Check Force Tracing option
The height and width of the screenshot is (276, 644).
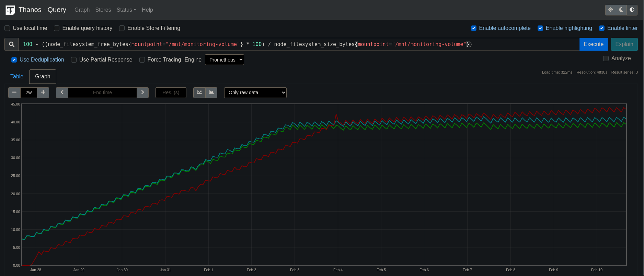[142, 60]
